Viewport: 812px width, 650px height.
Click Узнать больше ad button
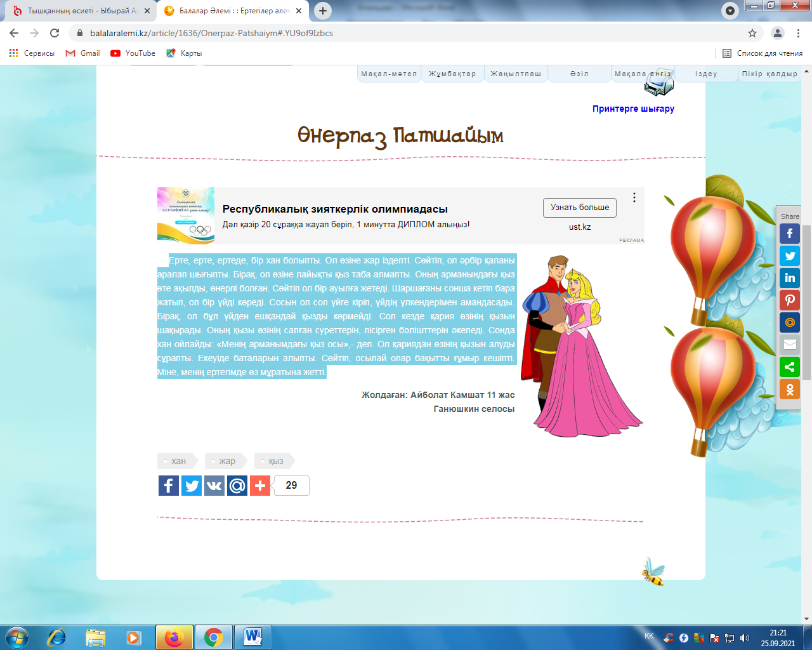(580, 208)
